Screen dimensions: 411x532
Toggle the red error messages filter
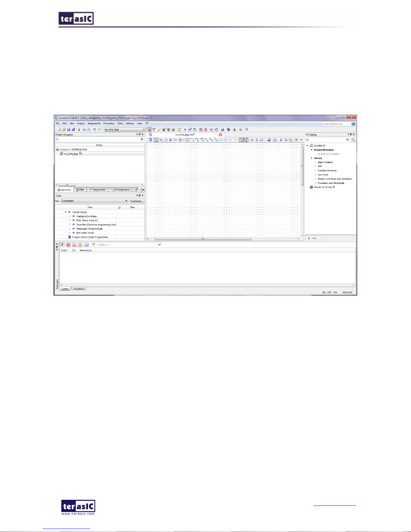[68, 245]
